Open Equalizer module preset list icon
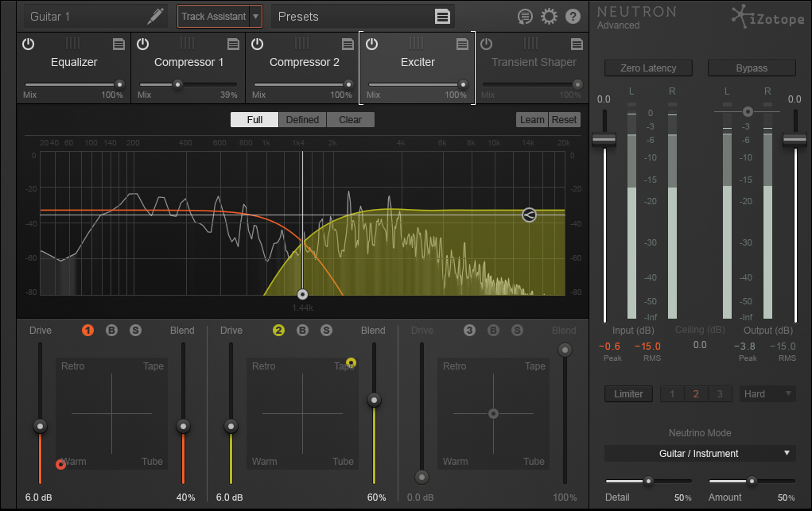The height and width of the screenshot is (511, 812). (x=118, y=44)
